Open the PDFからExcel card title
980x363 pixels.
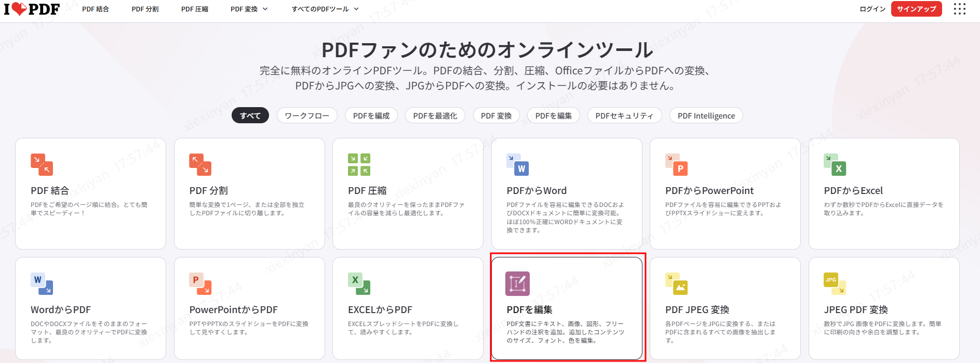tap(853, 191)
